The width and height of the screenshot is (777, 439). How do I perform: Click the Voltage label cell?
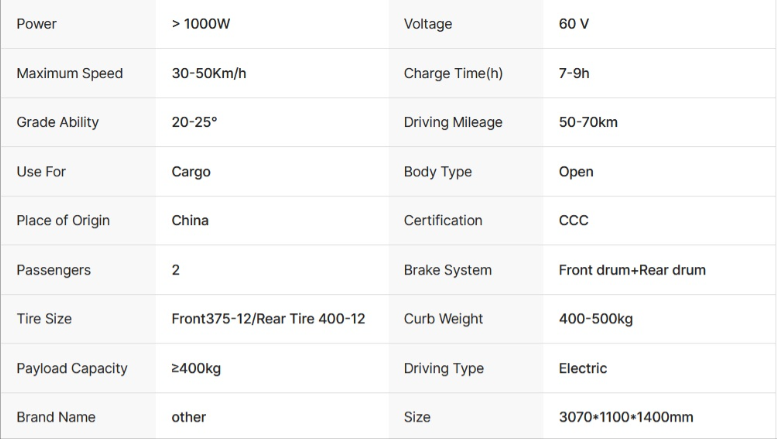coord(428,24)
